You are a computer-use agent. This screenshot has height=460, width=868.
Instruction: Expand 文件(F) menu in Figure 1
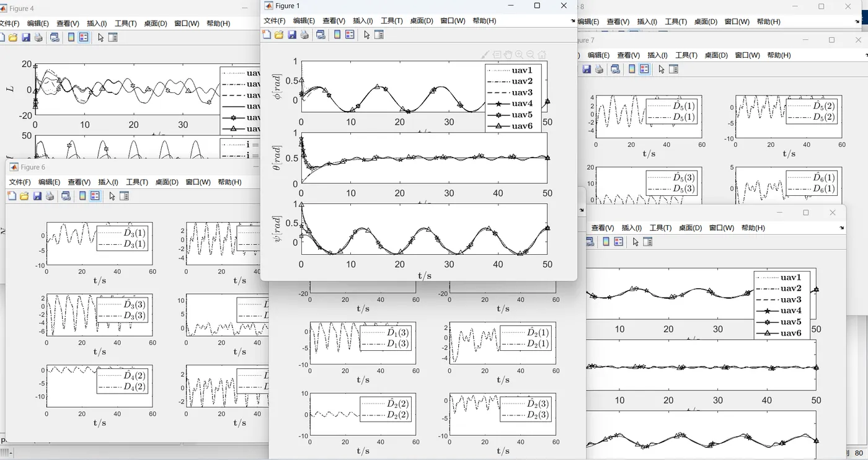click(275, 20)
